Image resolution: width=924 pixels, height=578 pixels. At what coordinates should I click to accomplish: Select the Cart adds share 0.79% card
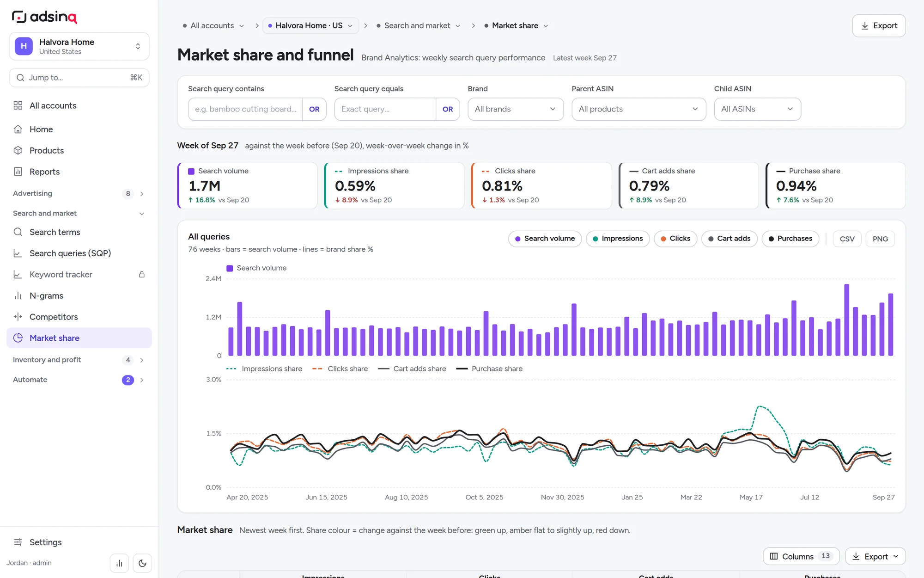(x=688, y=185)
